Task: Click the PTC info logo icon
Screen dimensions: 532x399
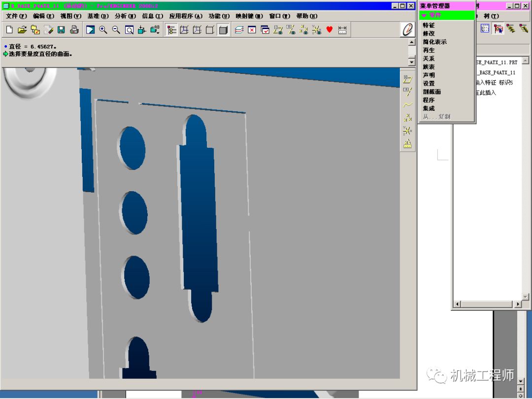Action: click(x=407, y=30)
